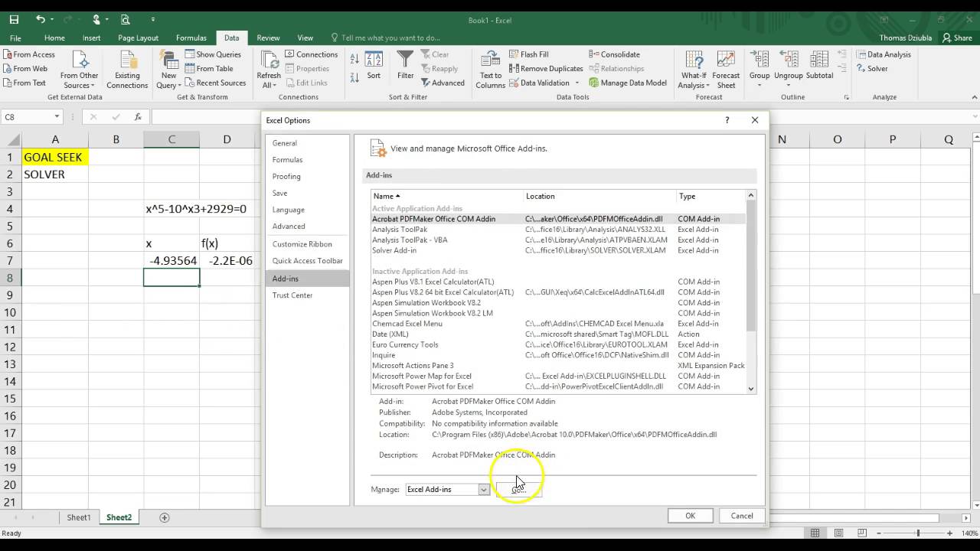Switch to Insert ribbon tab
Screen dimensions: 980x551
point(91,37)
